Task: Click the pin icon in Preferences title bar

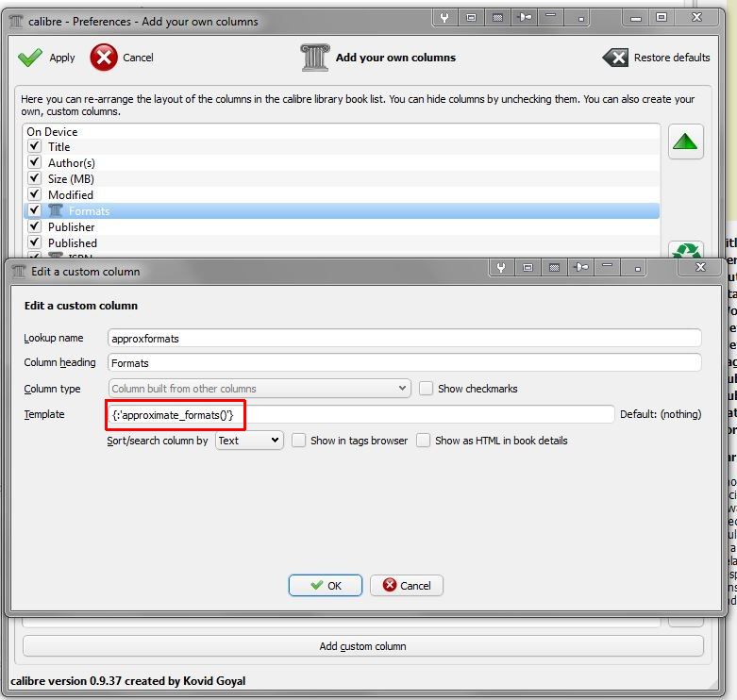Action: click(525, 18)
